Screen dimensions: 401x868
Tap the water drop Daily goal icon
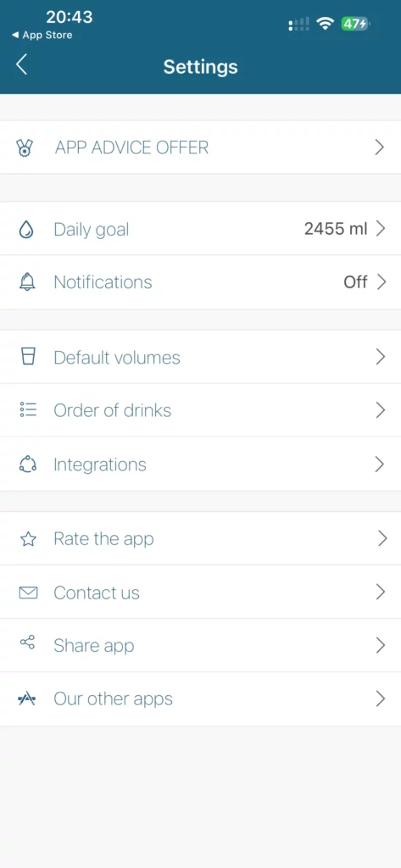tap(26, 229)
